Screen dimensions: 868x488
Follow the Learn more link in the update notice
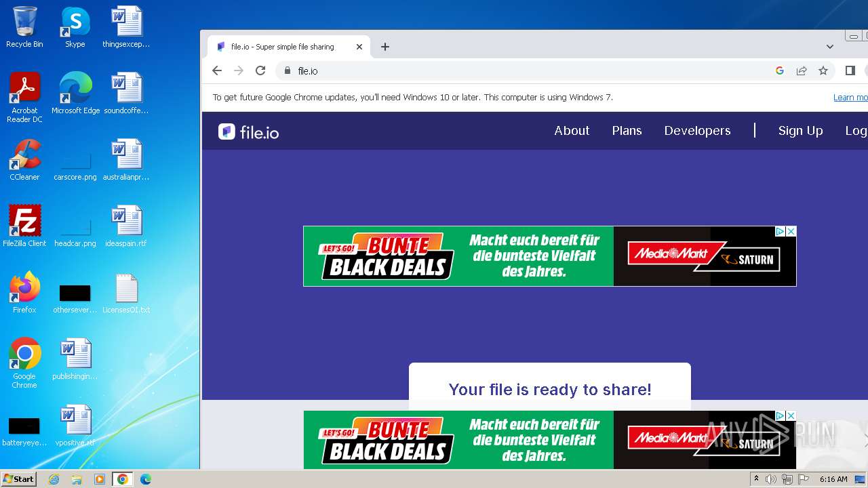pyautogui.click(x=850, y=98)
